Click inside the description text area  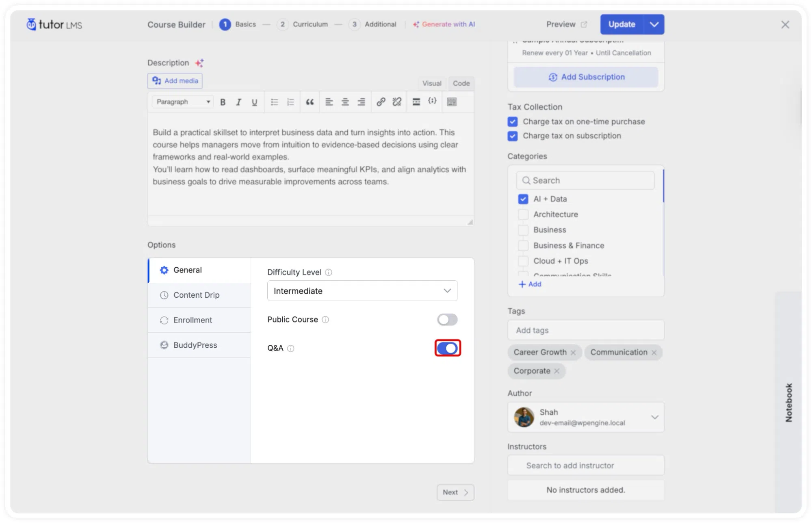click(311, 165)
